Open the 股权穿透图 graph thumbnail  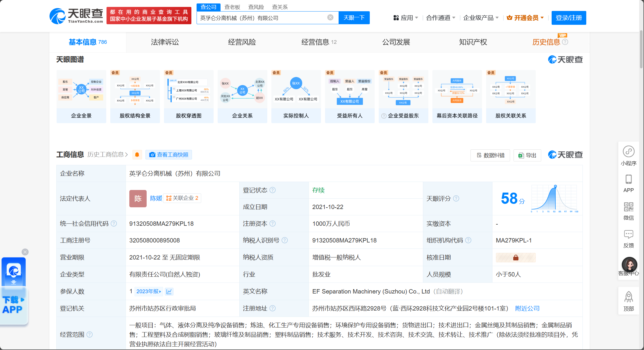(x=189, y=97)
